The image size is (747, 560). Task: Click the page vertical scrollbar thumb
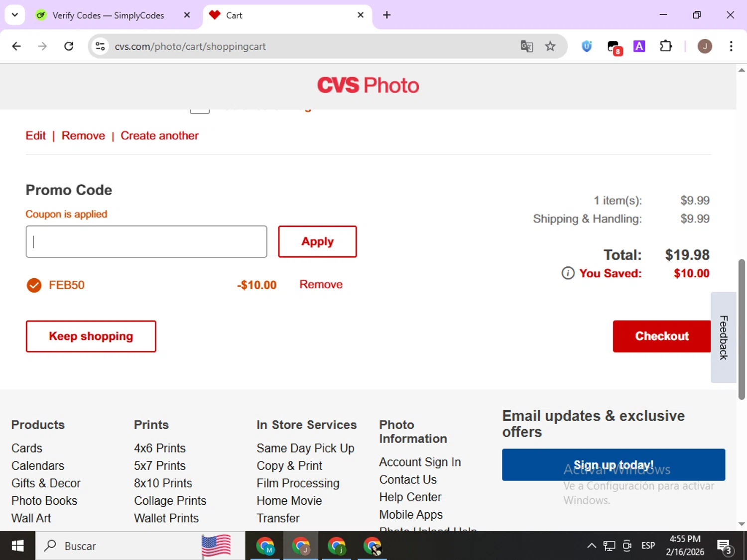(x=742, y=329)
